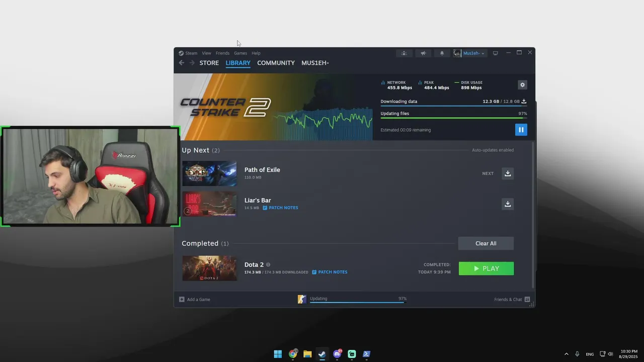Open the MUS1EH- profile tab

point(315,63)
